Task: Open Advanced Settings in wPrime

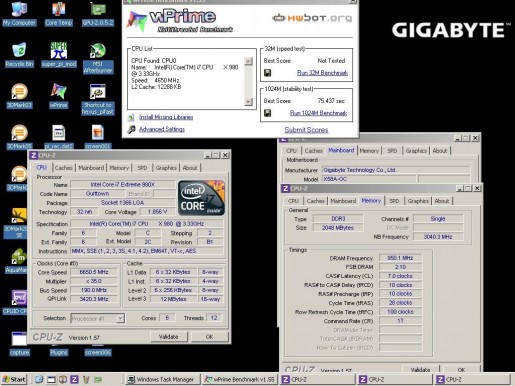Action: point(162,129)
